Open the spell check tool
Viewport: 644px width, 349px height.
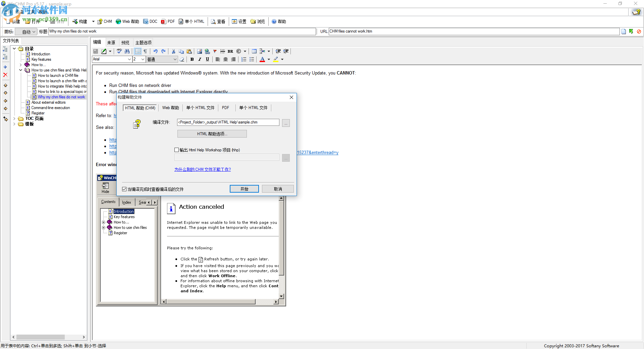pyautogui.click(x=119, y=51)
